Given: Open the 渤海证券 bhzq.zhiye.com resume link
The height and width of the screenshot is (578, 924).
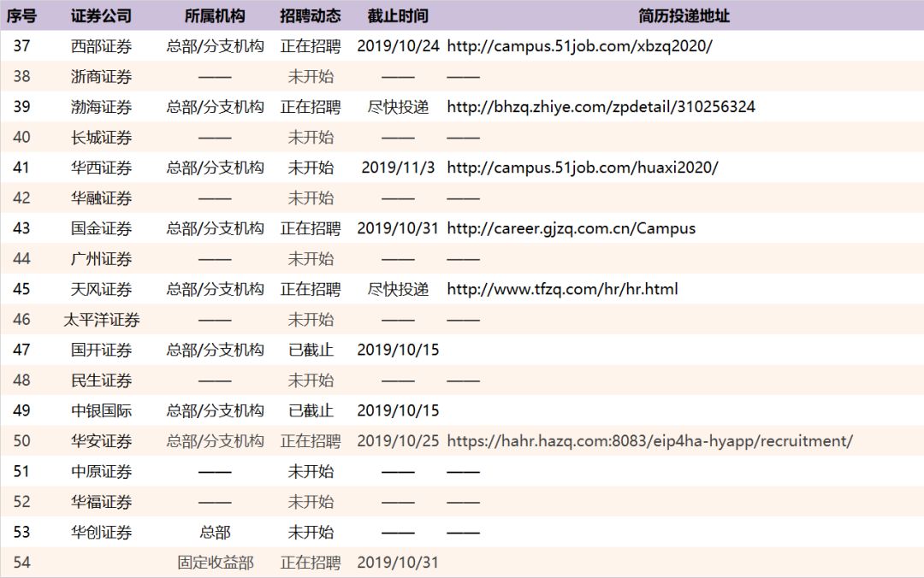Looking at the screenshot, I should click(601, 107).
